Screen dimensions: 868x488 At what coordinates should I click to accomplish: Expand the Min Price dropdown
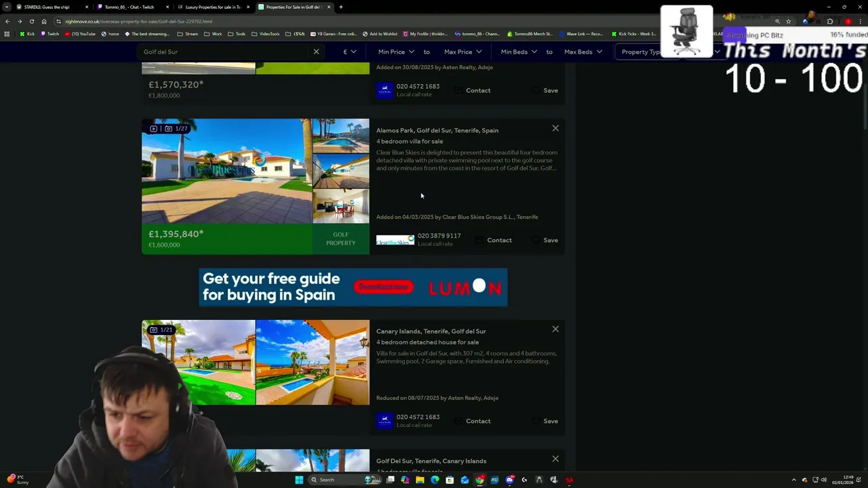[396, 52]
